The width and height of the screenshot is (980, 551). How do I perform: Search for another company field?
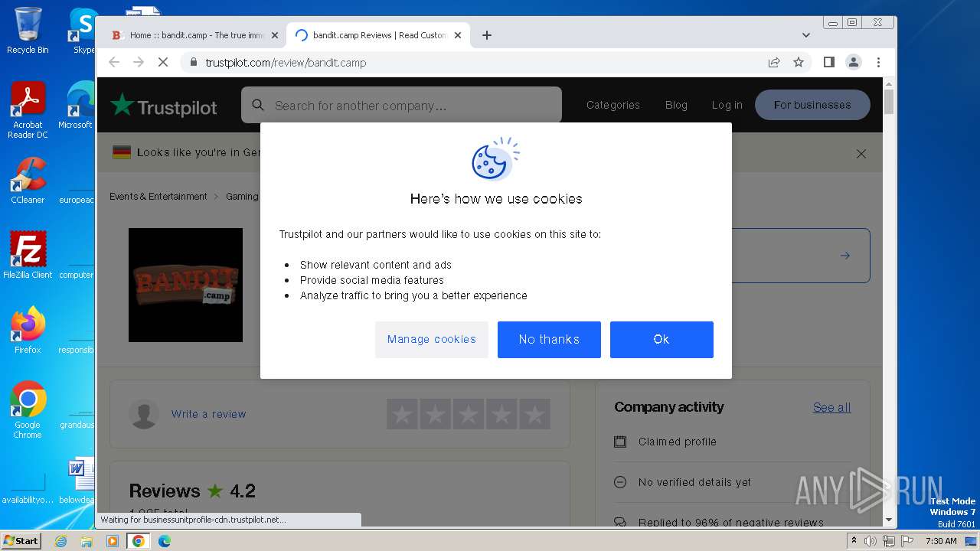pyautogui.click(x=401, y=105)
